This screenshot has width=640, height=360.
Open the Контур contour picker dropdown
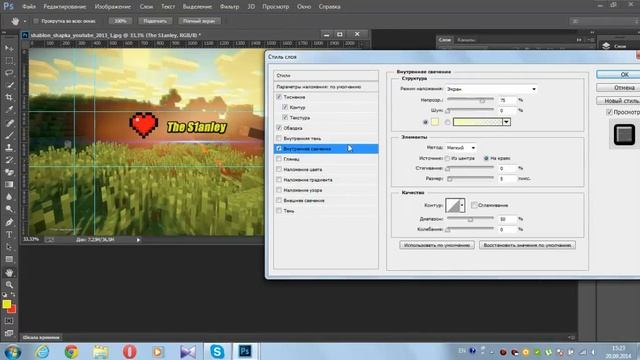coord(462,205)
